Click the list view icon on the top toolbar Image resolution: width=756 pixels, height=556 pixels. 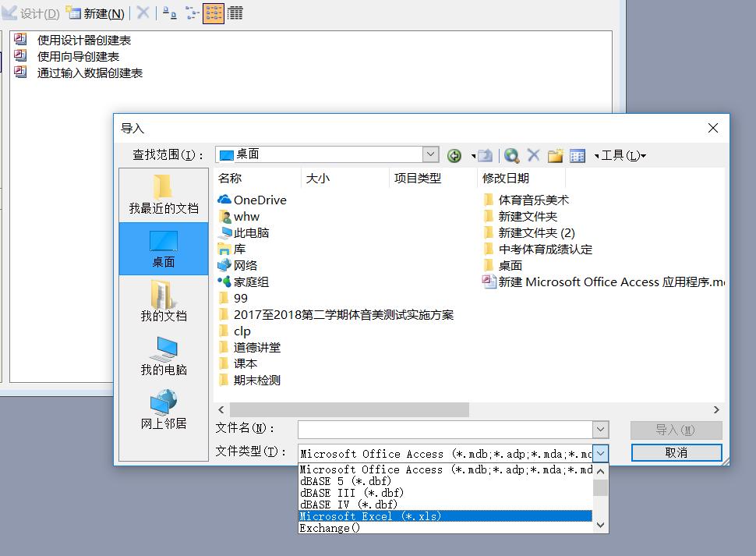click(235, 13)
